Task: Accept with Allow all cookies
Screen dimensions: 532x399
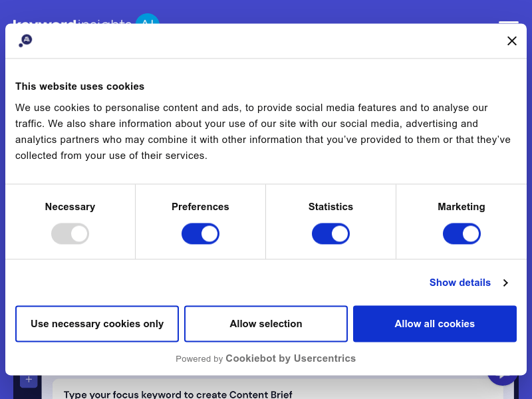Action: [x=435, y=324]
